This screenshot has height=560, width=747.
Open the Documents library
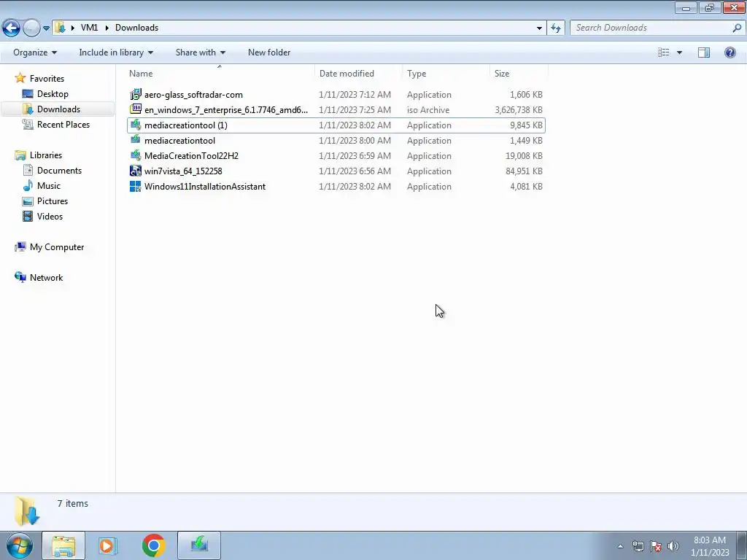[59, 171]
